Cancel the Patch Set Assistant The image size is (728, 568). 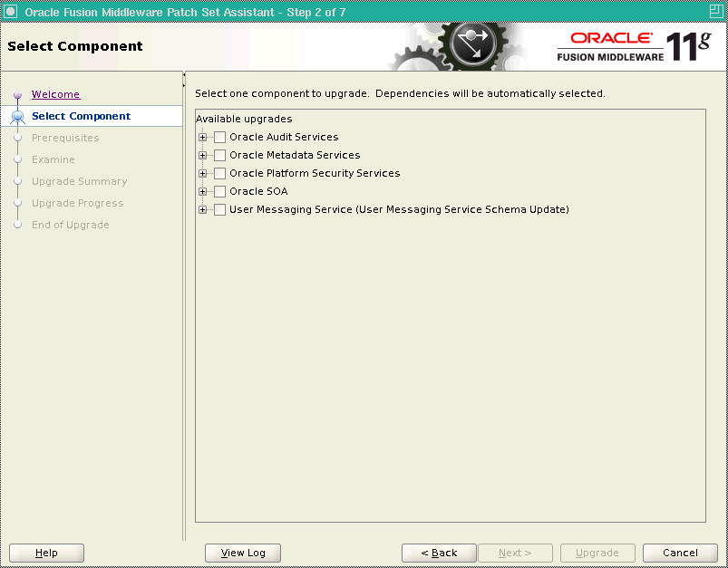pos(680,553)
